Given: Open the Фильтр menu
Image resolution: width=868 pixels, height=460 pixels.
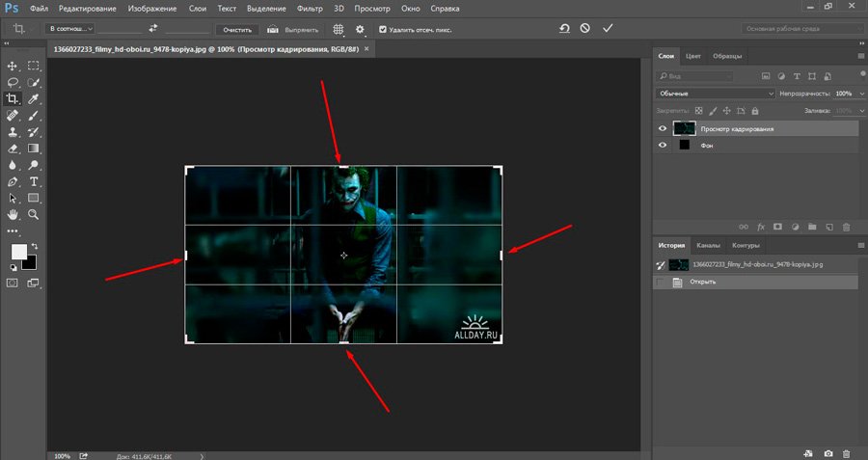Looking at the screenshot, I should (310, 9).
